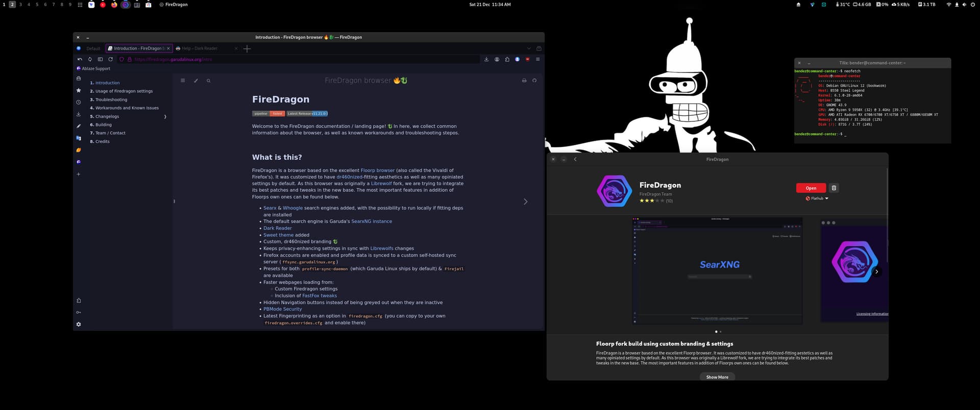Image resolution: width=980 pixels, height=410 pixels.
Task: Toggle the docs page table-of-contents sidebar
Action: point(183,81)
